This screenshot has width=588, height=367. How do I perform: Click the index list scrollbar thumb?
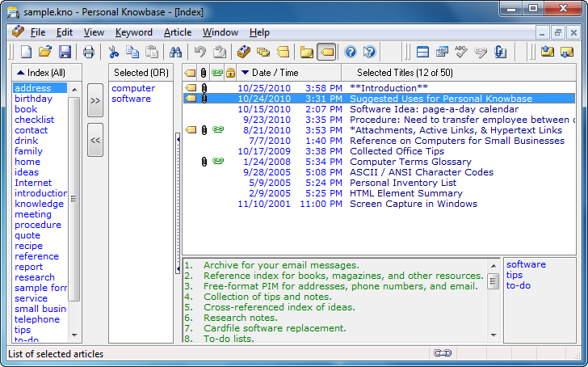(x=73, y=199)
